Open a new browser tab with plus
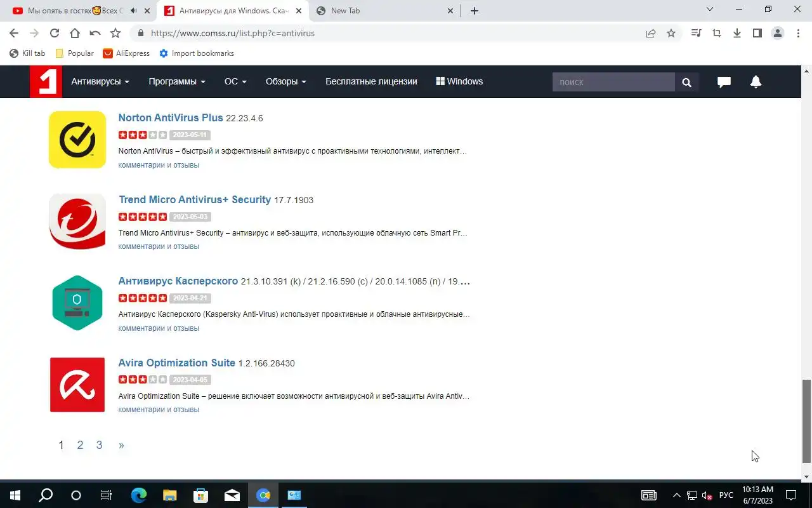This screenshot has width=812, height=508. (475, 11)
